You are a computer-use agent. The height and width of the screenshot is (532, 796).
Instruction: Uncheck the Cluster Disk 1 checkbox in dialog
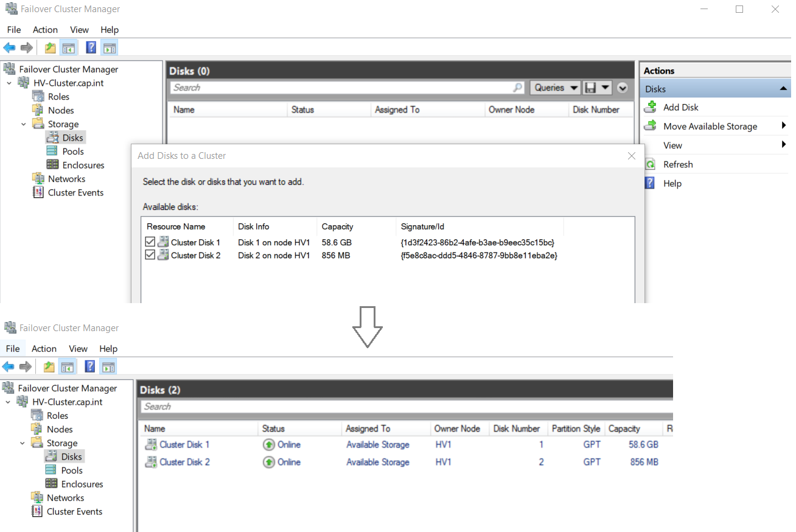click(150, 242)
